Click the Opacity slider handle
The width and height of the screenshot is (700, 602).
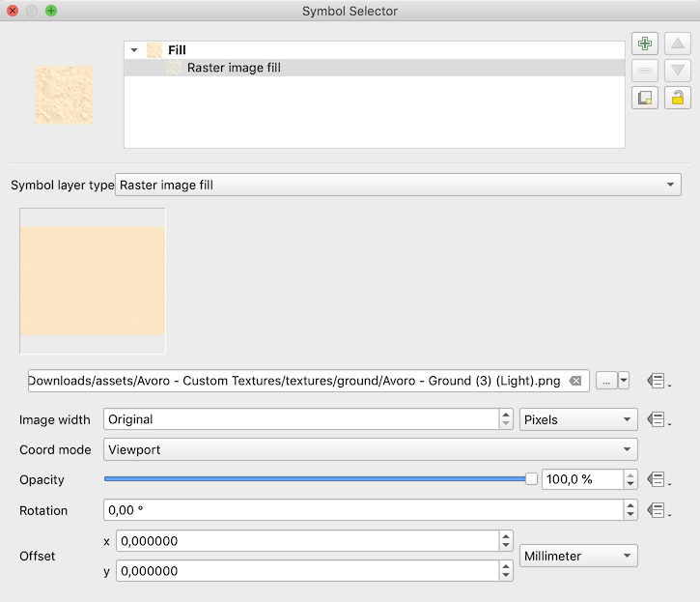tap(531, 479)
